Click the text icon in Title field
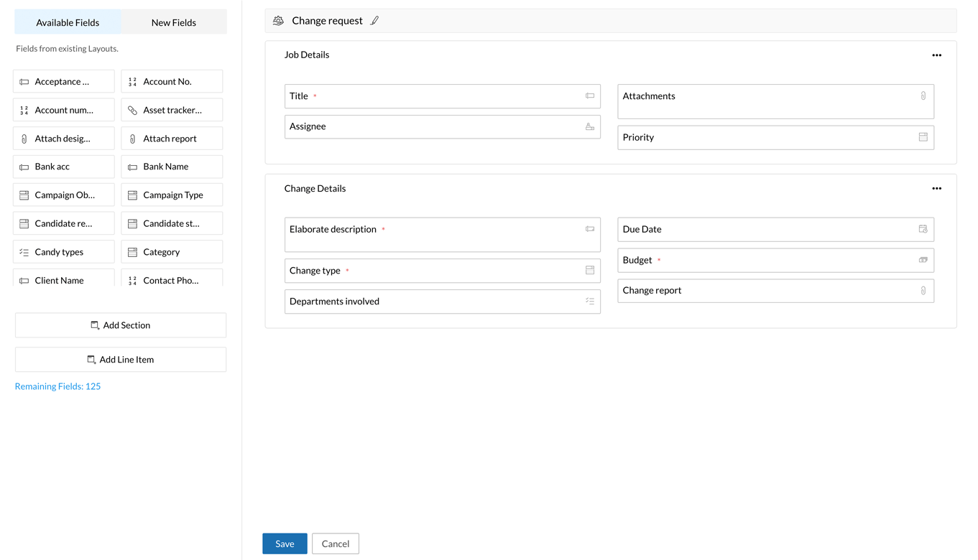Viewport: 978px width, 560px height. coord(590,95)
